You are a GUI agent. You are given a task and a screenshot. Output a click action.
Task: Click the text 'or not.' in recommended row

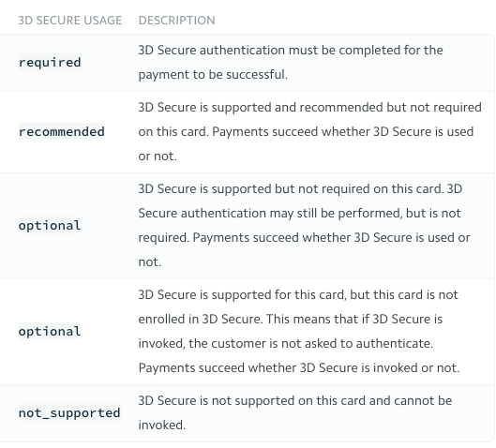[158, 157]
